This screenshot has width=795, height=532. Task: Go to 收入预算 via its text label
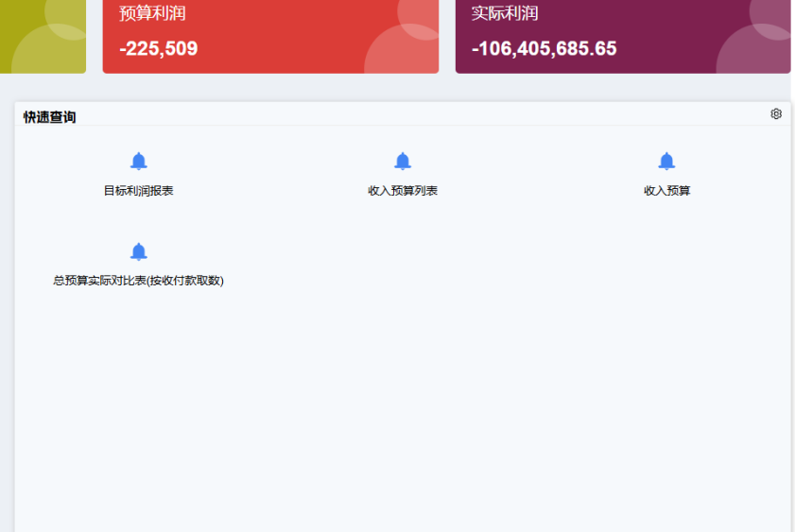666,191
